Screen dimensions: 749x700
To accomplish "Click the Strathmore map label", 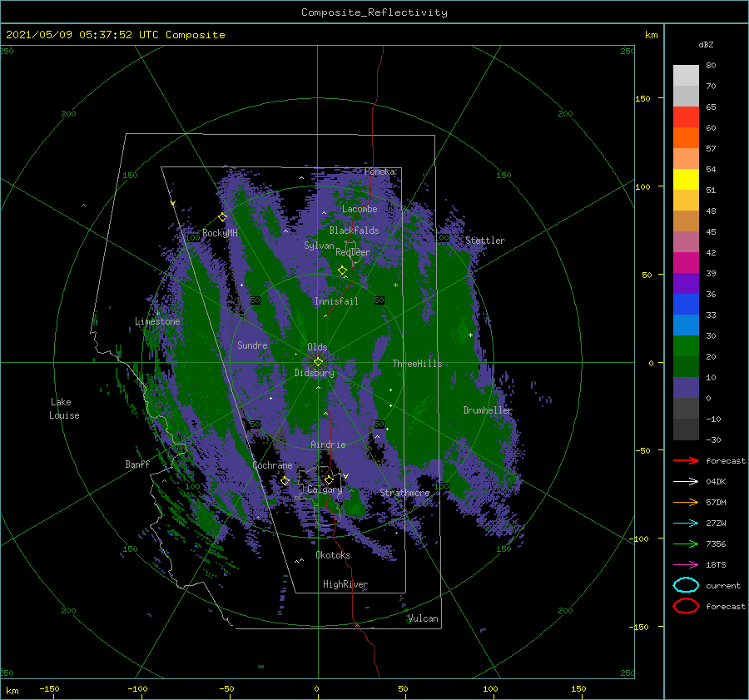I will [x=405, y=493].
